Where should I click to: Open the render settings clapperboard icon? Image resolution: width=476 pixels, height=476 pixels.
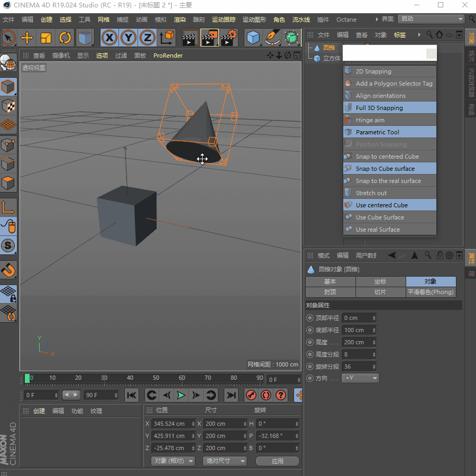[x=228, y=38]
